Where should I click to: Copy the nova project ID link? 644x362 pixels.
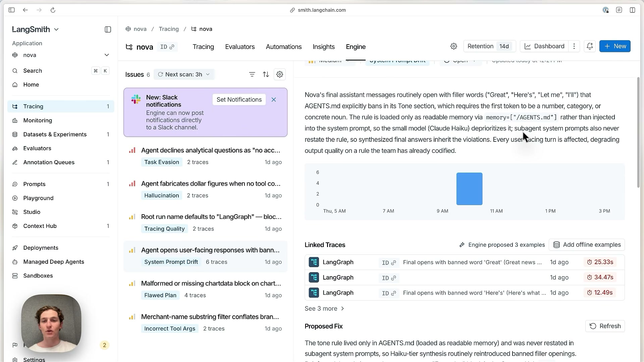pyautogui.click(x=167, y=47)
